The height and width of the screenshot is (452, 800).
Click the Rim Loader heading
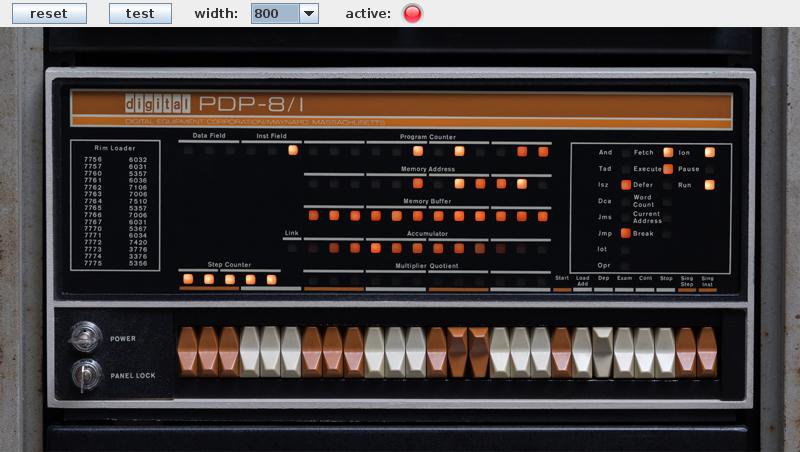coord(115,148)
